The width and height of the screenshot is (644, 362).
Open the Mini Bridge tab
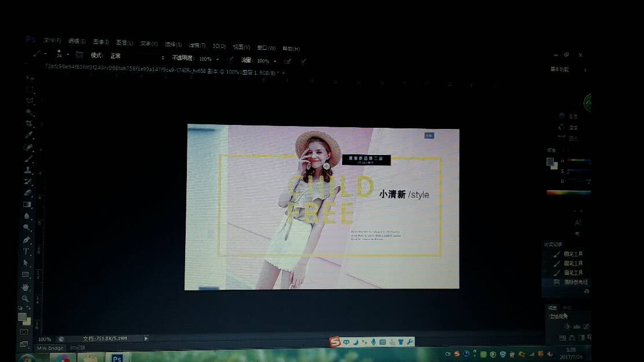tap(50, 348)
